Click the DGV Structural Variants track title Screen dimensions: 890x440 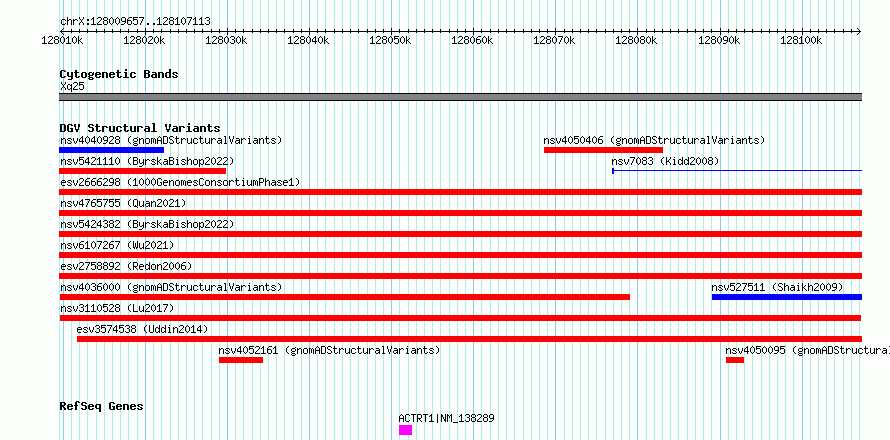coord(140,128)
